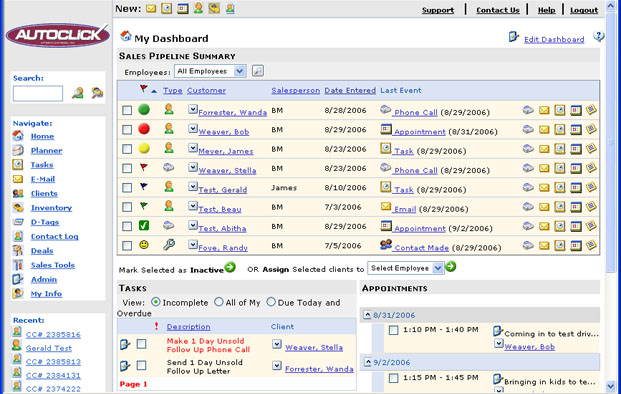Collapse the 9/2/2006 appointments group
Screen dimensions: 621x394
pyautogui.click(x=367, y=362)
